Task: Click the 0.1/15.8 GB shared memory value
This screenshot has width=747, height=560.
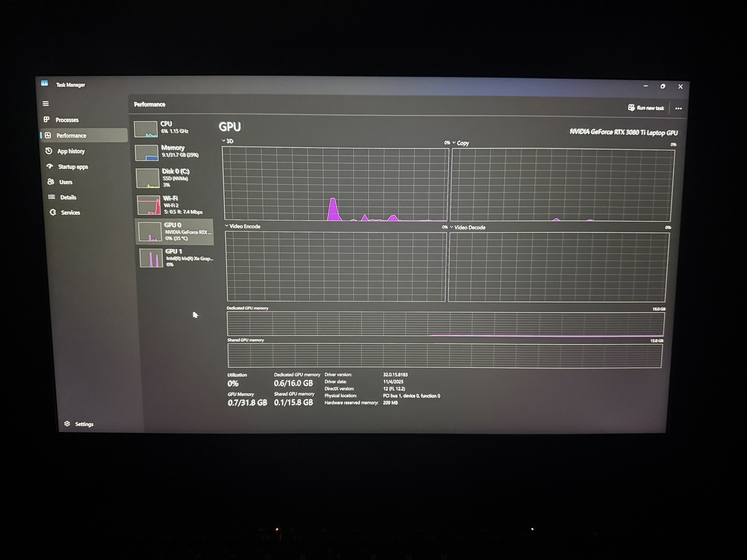Action: 293,402
